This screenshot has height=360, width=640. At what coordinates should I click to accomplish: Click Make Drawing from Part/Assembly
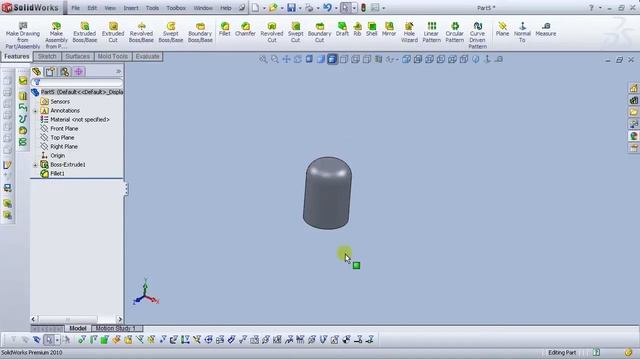pos(23,36)
